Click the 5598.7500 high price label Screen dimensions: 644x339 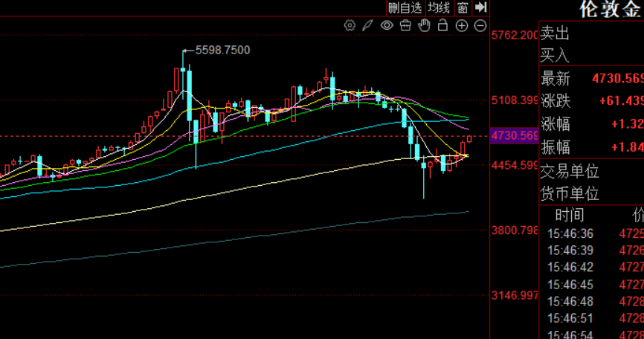[222, 50]
